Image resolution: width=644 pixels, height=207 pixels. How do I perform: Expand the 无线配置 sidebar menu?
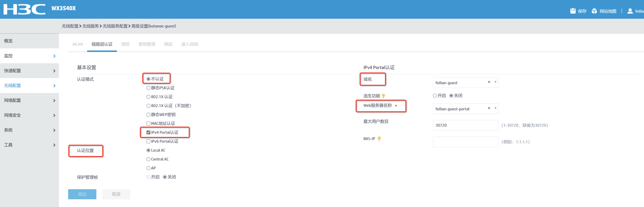point(29,86)
